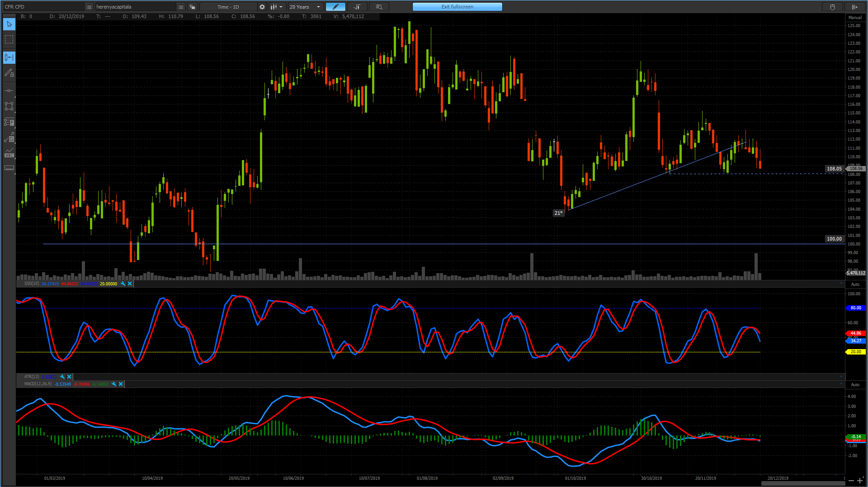Open the horizontal line drawing tool
Viewport: 868px width, 487px height.
coord(9,91)
